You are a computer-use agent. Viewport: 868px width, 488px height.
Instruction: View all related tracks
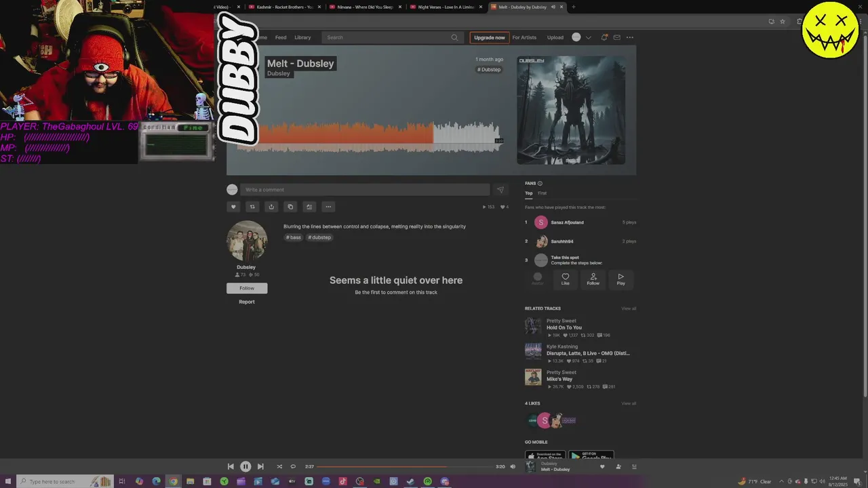pyautogui.click(x=629, y=308)
